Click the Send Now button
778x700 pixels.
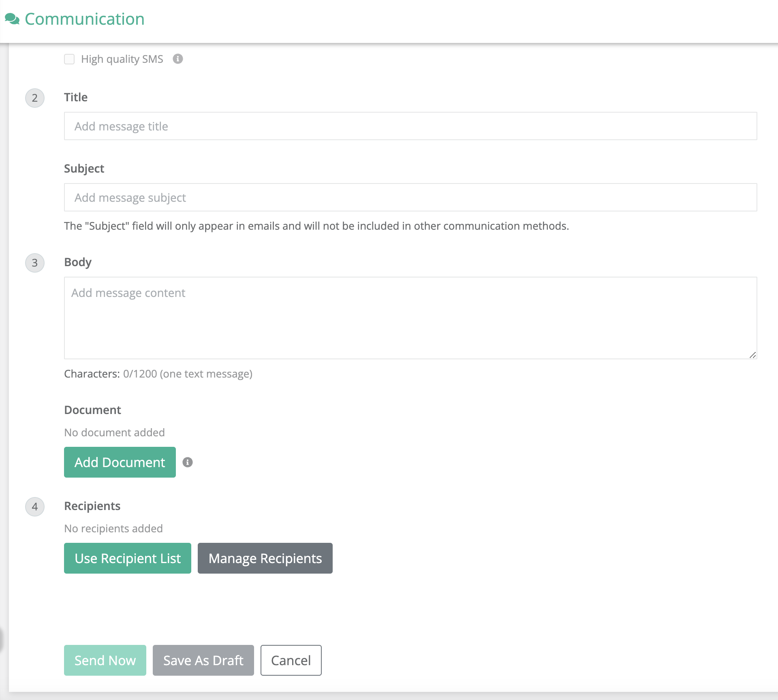pos(105,660)
